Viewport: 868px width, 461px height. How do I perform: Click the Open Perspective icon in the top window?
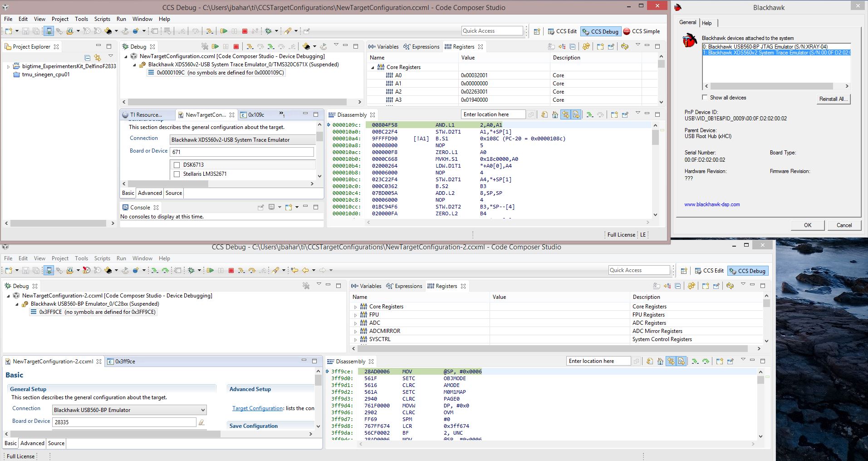click(x=537, y=31)
